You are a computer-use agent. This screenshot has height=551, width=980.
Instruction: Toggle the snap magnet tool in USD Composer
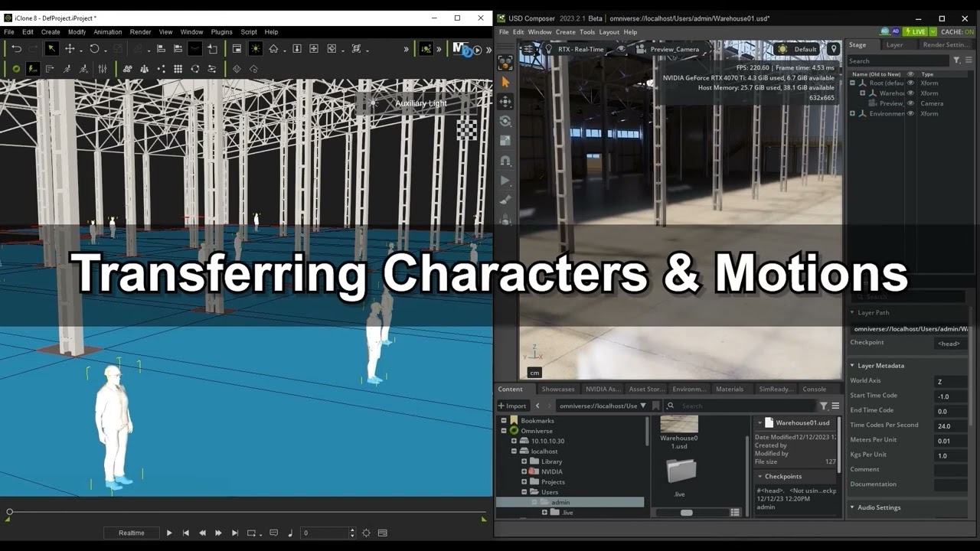(505, 161)
